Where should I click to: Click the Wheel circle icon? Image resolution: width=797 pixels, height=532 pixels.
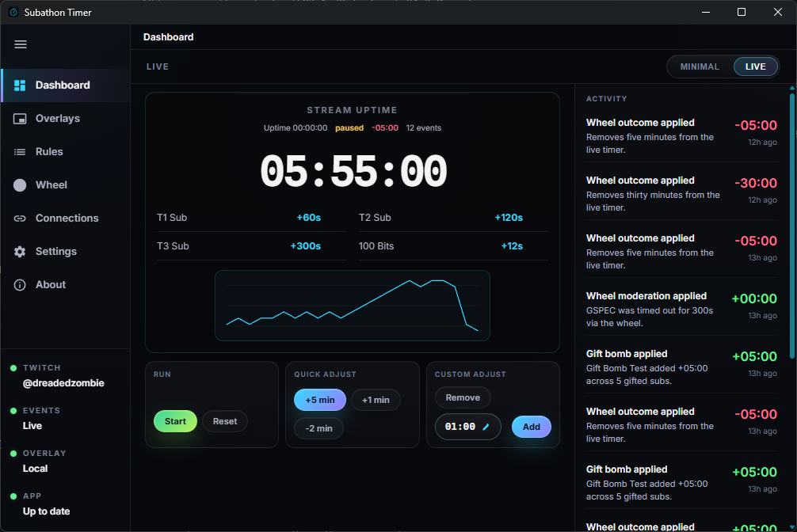(20, 185)
